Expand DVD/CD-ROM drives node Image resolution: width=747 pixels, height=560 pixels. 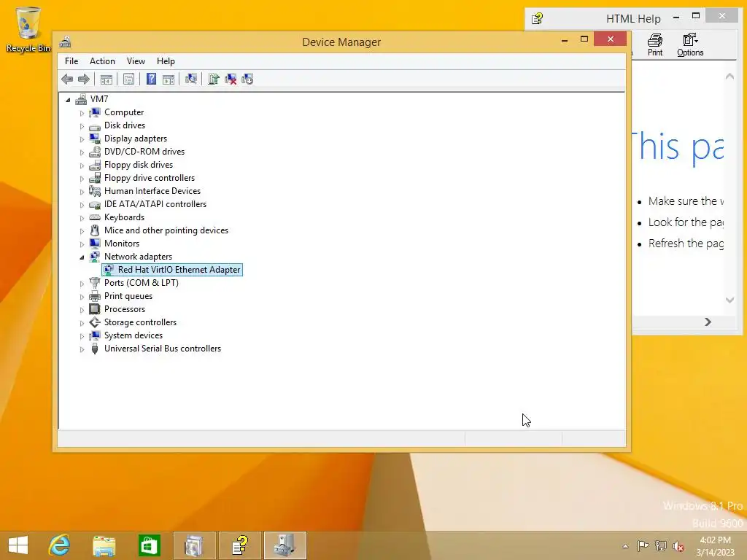[82, 152]
